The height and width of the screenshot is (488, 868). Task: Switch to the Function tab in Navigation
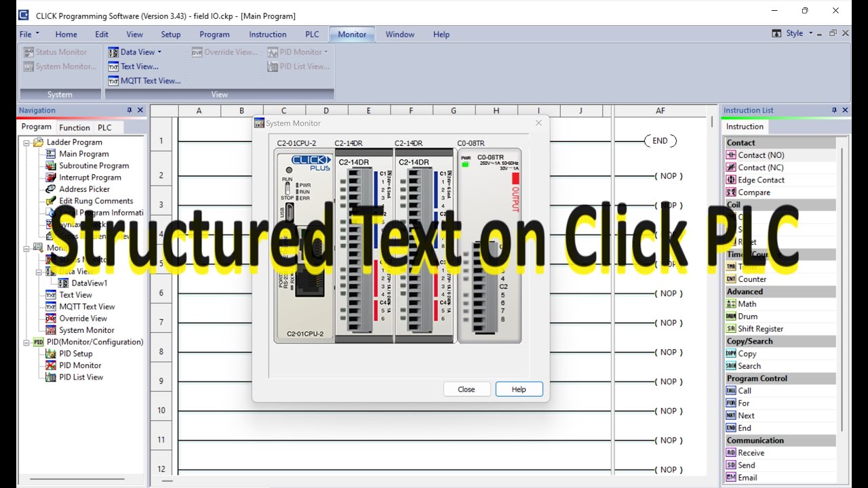tap(75, 127)
